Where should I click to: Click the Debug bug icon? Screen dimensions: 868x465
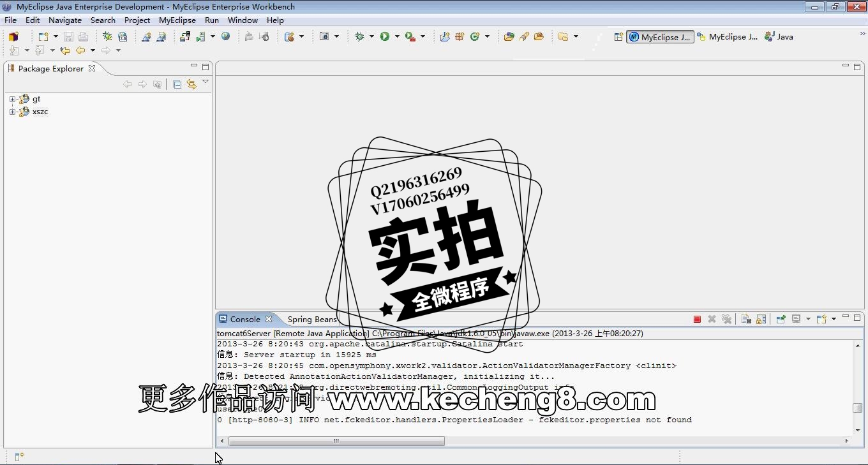360,36
